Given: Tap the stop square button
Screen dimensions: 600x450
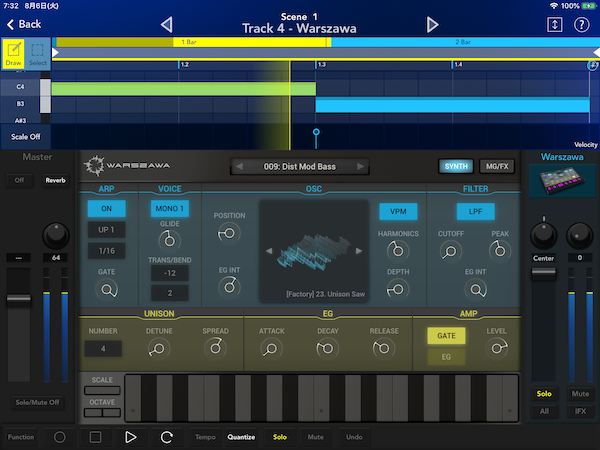Looking at the screenshot, I should [x=95, y=437].
